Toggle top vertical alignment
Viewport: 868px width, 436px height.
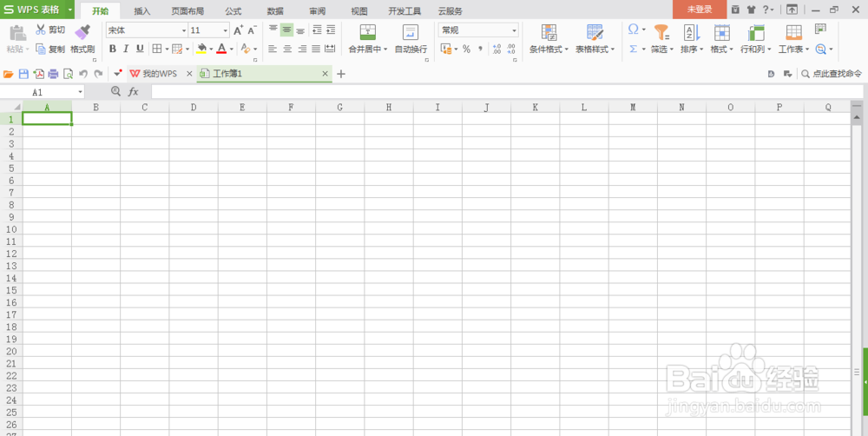pos(273,30)
